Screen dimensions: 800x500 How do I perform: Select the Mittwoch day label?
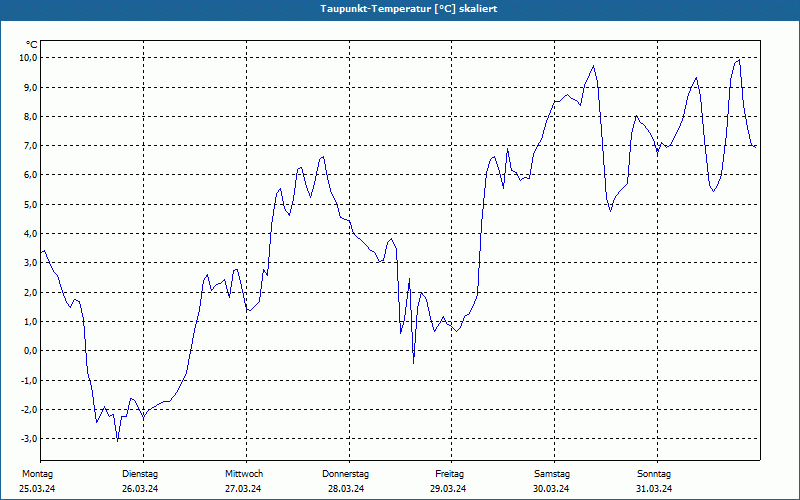(244, 474)
